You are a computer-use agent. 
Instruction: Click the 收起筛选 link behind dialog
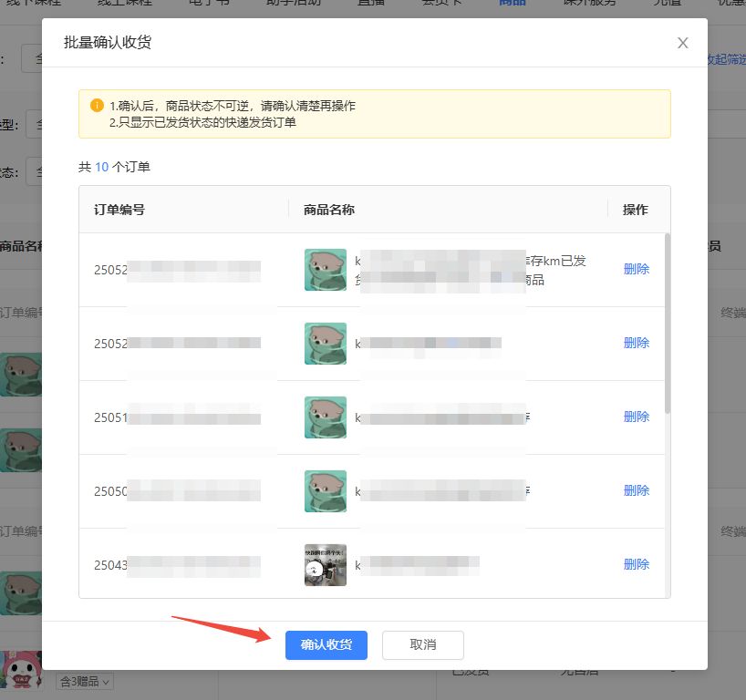point(727,59)
